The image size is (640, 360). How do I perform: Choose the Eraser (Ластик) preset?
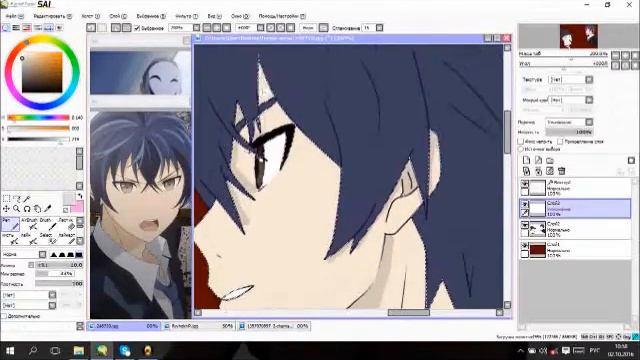coord(67,224)
